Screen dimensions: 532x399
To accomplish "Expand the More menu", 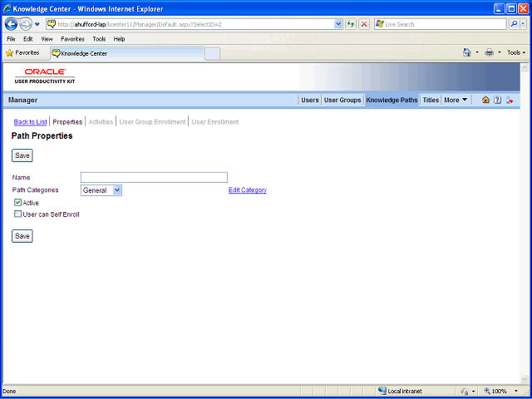I will 456,100.
